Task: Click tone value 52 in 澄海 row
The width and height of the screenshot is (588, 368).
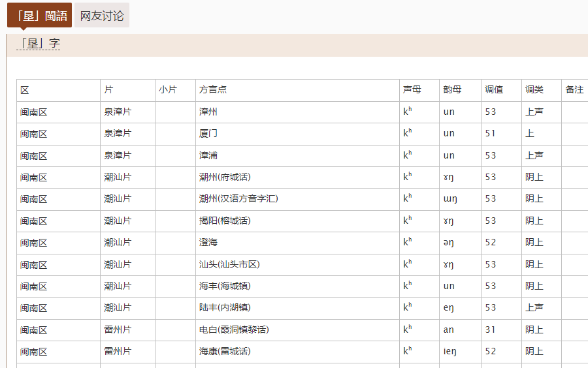Action: tap(490, 243)
